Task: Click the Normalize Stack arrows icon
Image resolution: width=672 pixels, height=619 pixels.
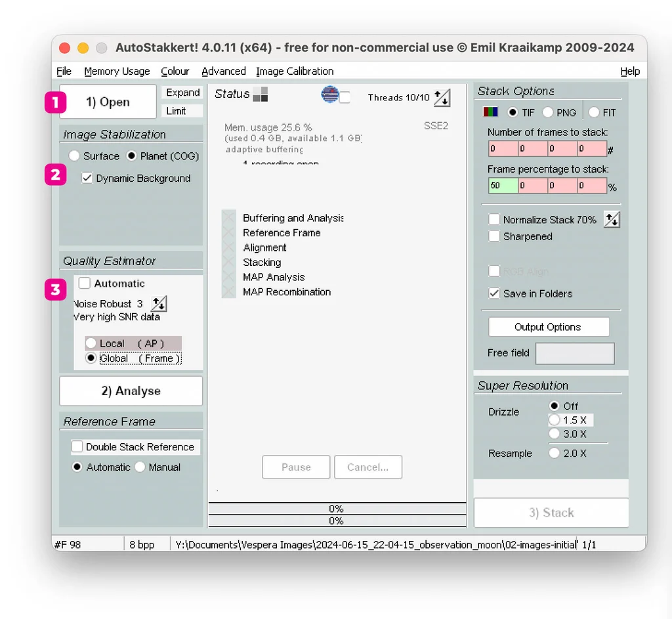Action: point(612,220)
